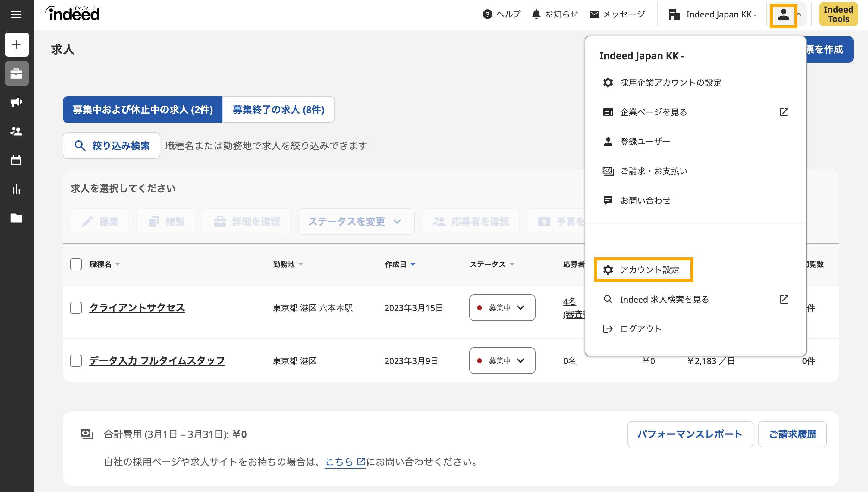
Task: Click the user profile icon in header
Action: tap(784, 15)
